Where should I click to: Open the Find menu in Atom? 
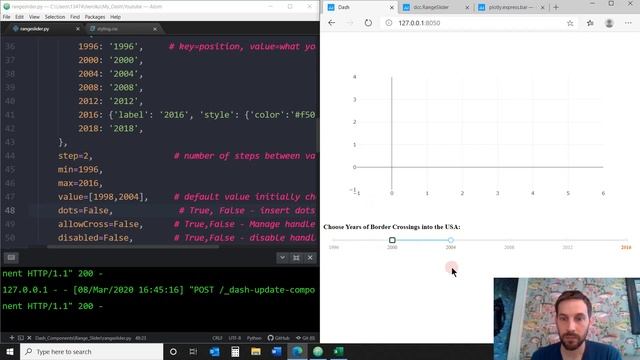point(75,17)
